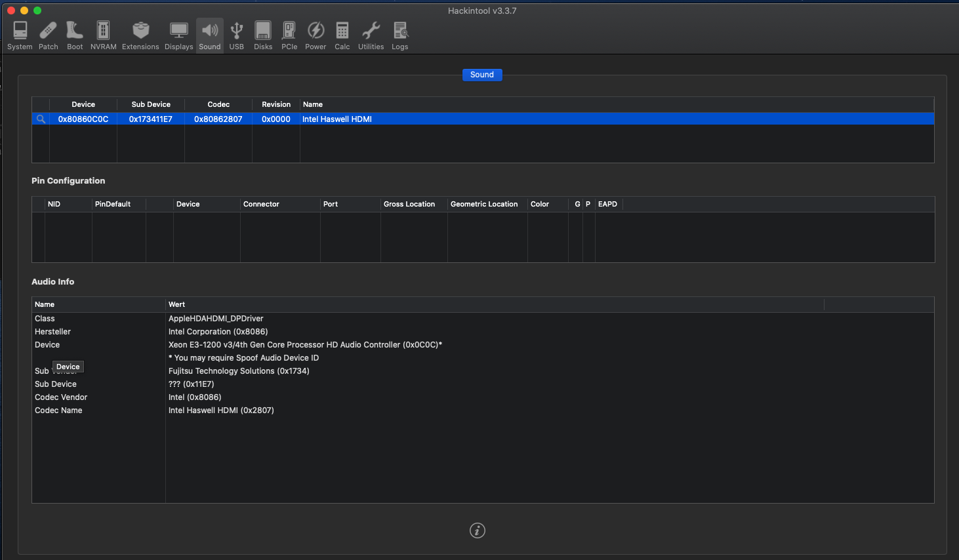Screen dimensions: 959x560
Task: Open the Calc tool
Action: [x=342, y=35]
